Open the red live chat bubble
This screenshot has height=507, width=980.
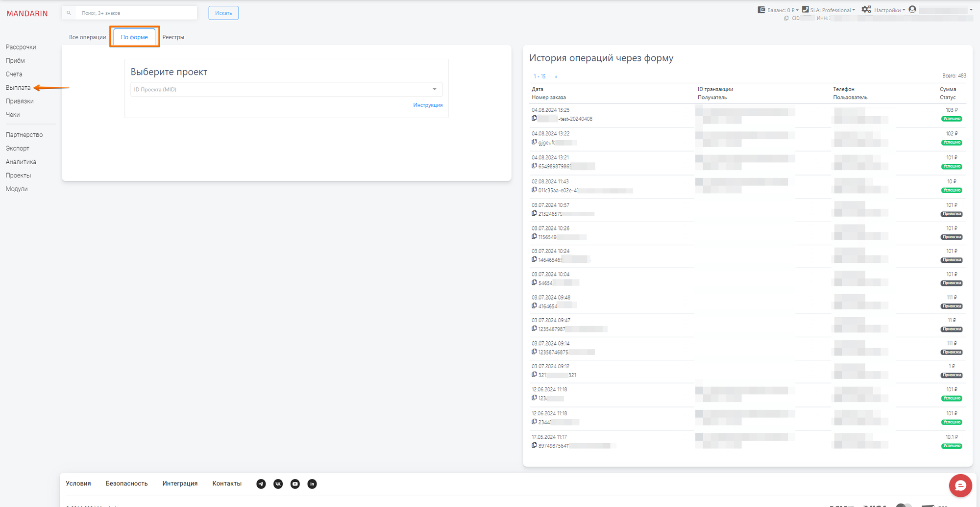click(x=960, y=485)
